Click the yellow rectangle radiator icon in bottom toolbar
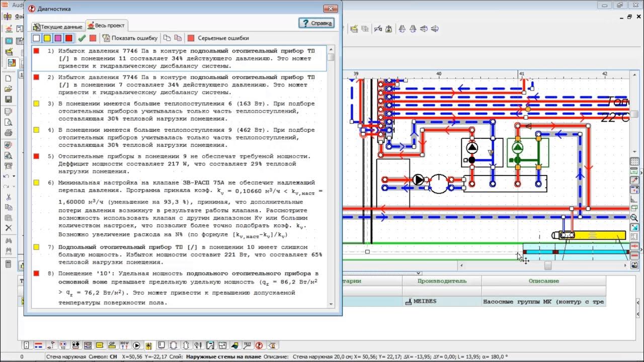 coord(100,345)
